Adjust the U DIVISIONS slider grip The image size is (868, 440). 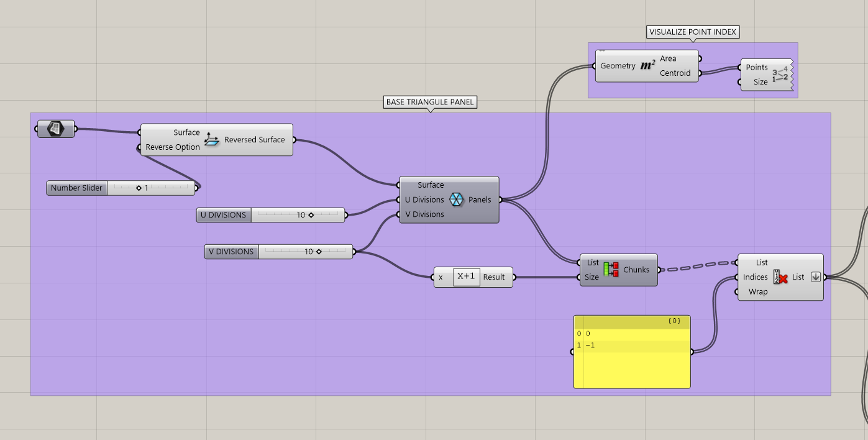click(x=311, y=215)
